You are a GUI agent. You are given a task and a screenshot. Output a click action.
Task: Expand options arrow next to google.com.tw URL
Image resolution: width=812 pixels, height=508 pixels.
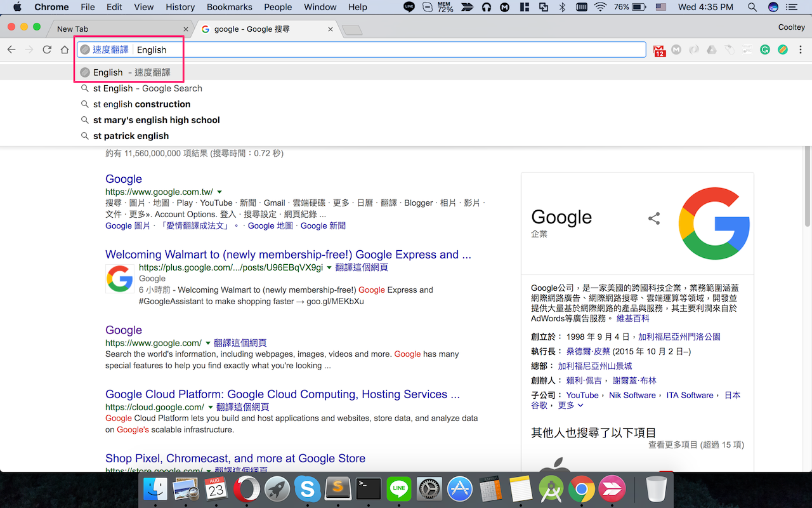(219, 192)
